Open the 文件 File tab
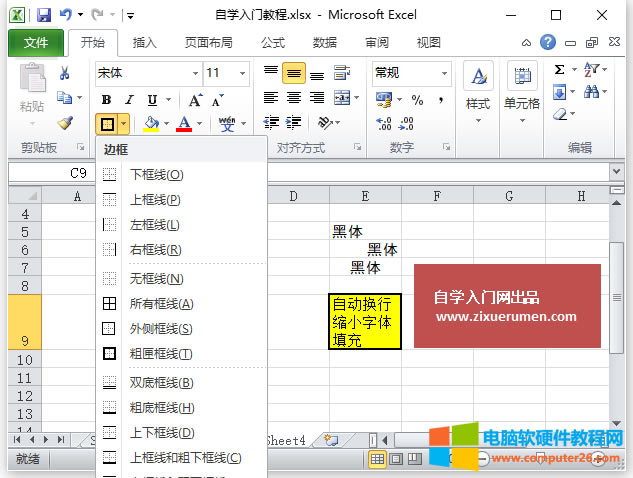Viewport: 633px width, 478px height. (x=36, y=42)
